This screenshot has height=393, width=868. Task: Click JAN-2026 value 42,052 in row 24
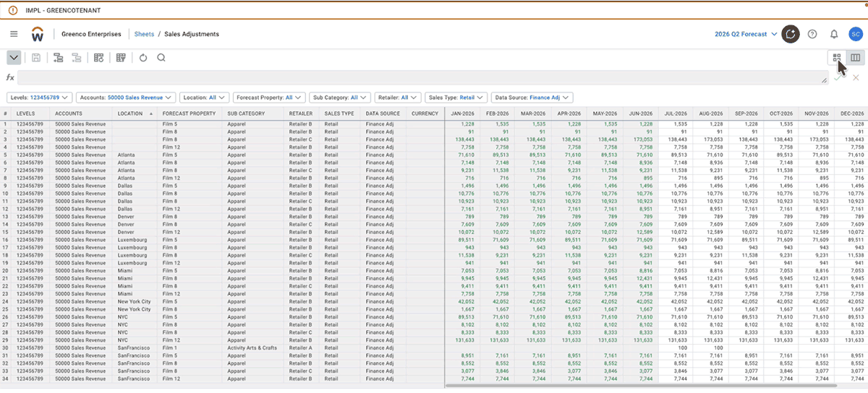[x=461, y=301]
